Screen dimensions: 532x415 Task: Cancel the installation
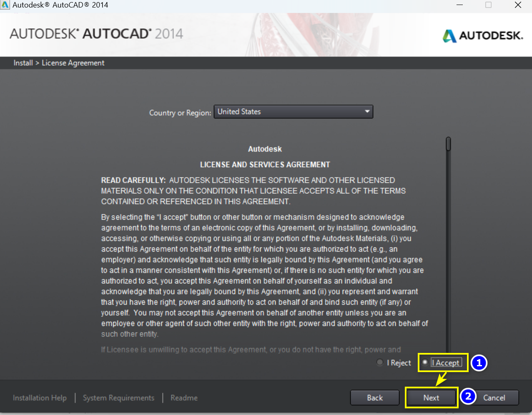point(494,398)
